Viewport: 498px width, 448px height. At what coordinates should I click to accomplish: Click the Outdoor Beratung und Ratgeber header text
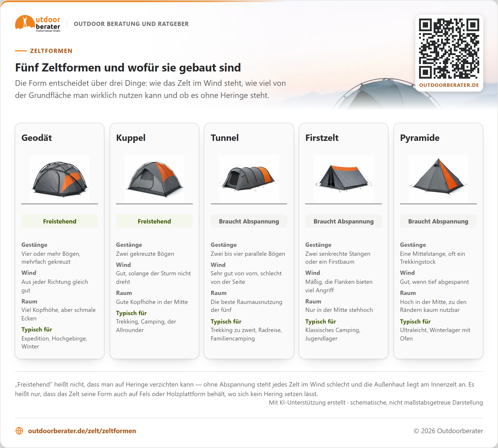pos(131,24)
